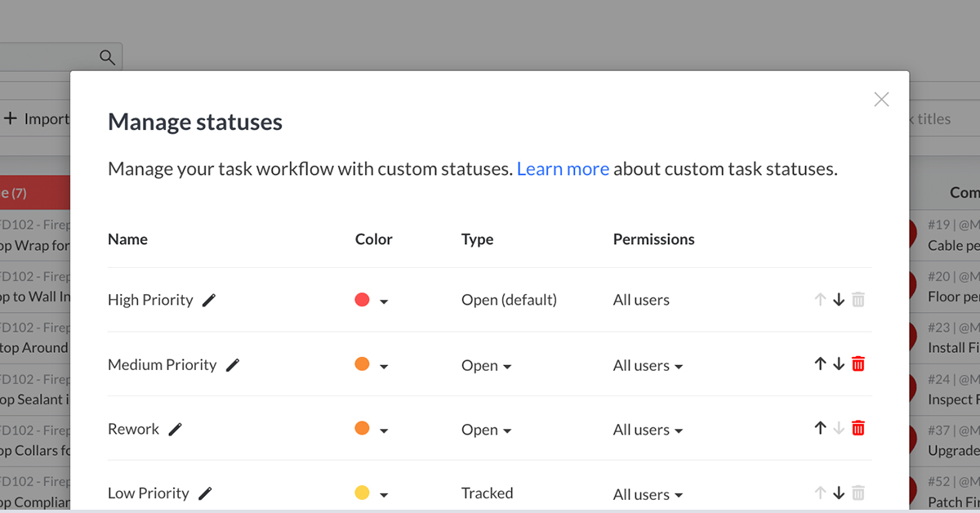
Task: Open Medium Priority permissions dropdown
Action: click(x=648, y=366)
